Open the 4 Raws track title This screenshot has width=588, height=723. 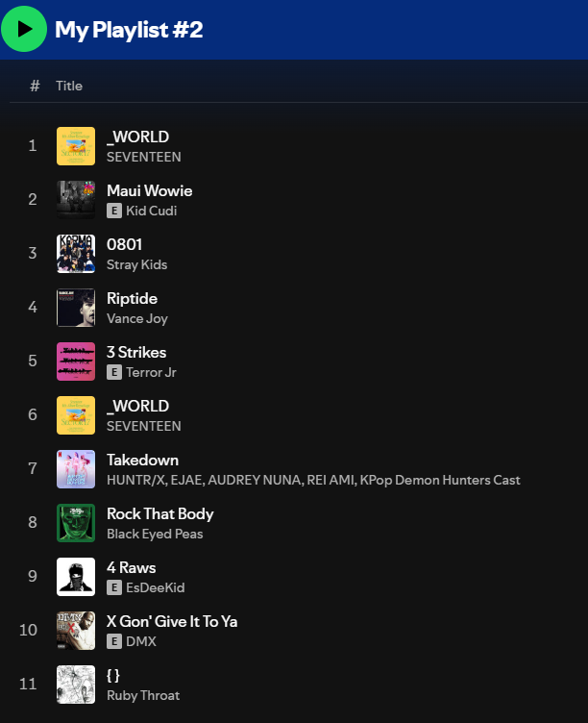(132, 567)
